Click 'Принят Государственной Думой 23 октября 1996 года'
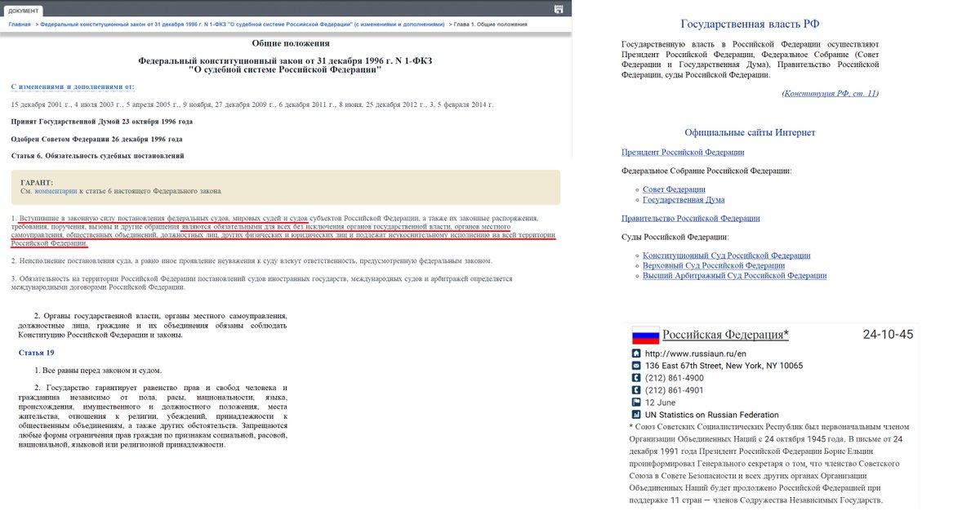The image size is (980, 529). pyautogui.click(x=102, y=122)
